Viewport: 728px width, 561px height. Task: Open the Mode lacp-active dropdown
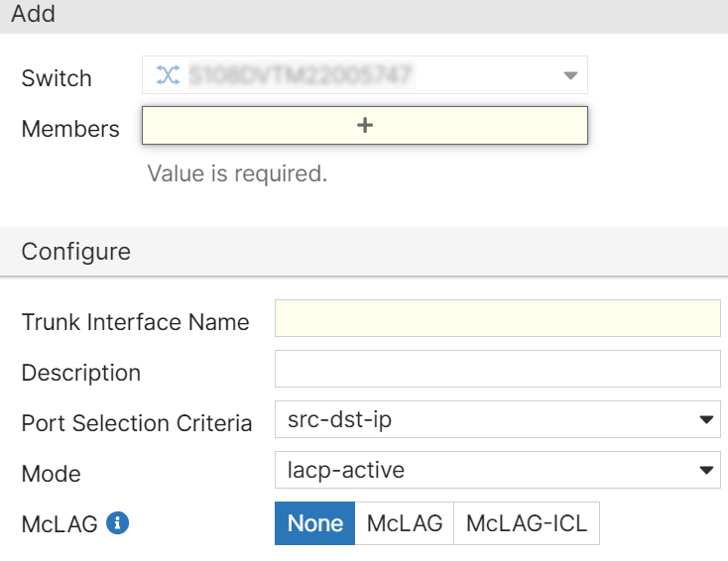pos(497,470)
